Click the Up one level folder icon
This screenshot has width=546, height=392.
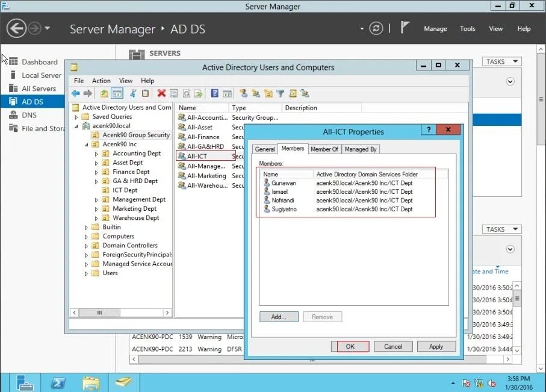[104, 93]
